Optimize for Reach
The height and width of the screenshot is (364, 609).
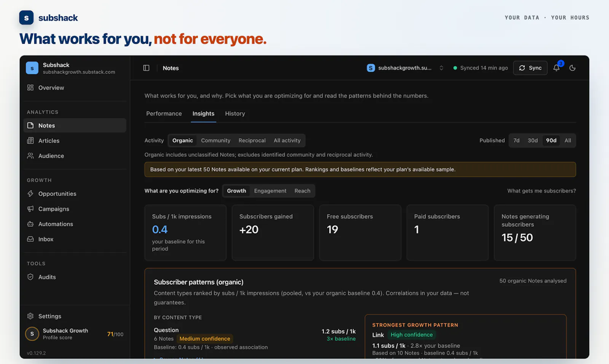click(x=302, y=191)
